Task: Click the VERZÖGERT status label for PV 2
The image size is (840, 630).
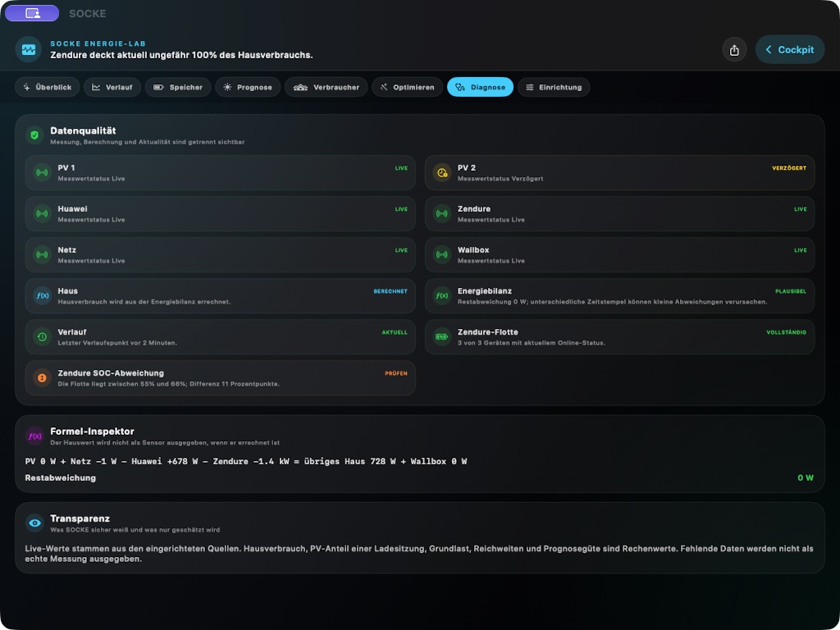Action: click(789, 168)
